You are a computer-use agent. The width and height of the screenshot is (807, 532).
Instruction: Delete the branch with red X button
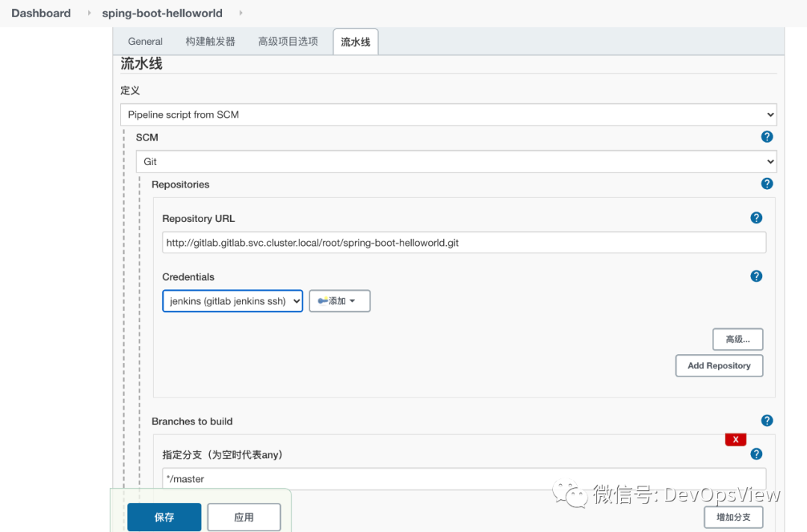tap(735, 439)
